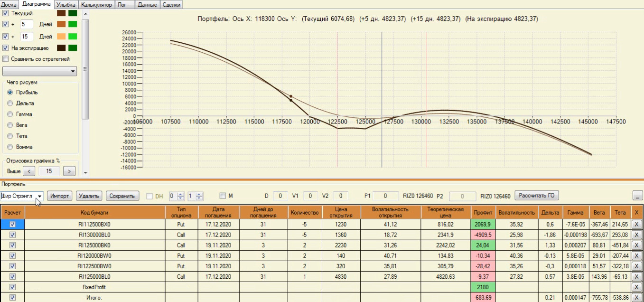Remove RI120000BW0 row with X button
This screenshot has height=302, width=644.
(x=637, y=255)
